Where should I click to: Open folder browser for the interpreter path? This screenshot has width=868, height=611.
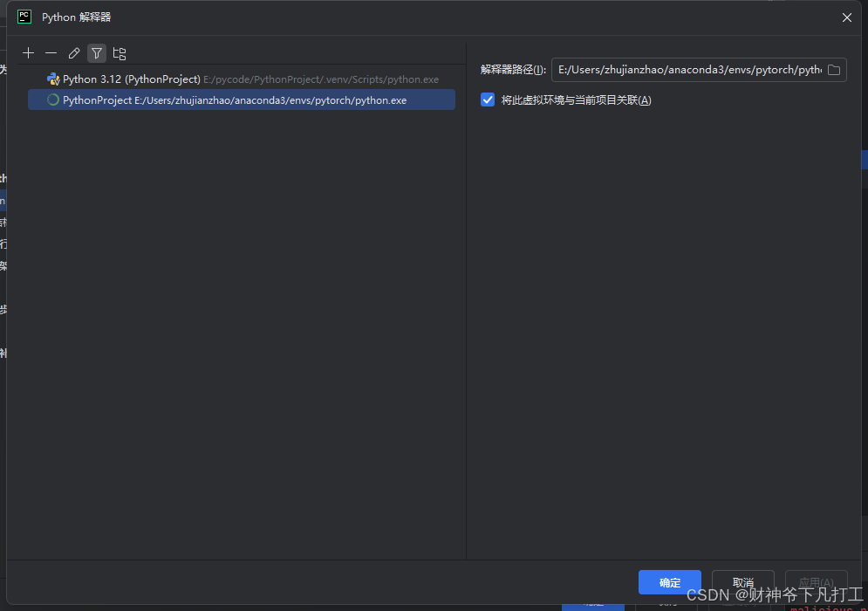click(x=833, y=70)
